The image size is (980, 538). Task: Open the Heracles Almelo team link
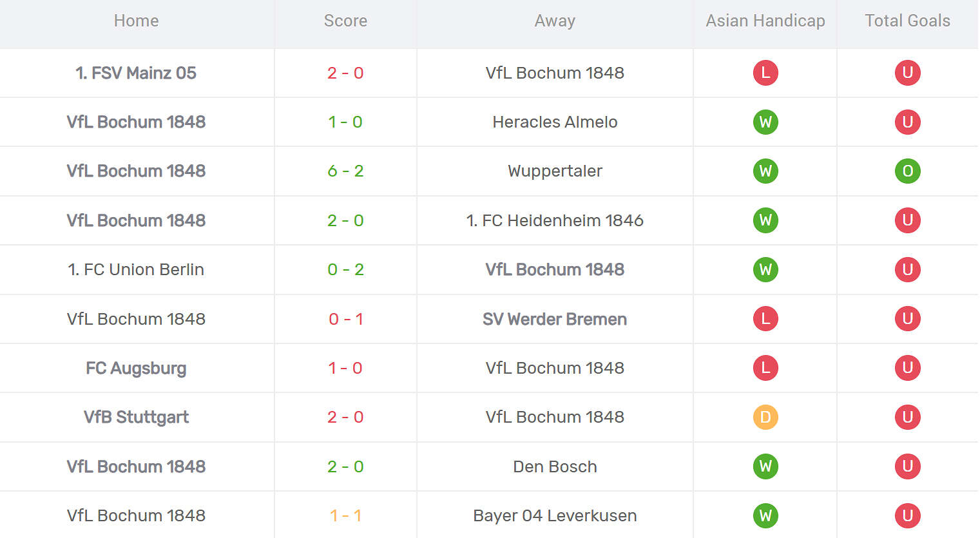pyautogui.click(x=555, y=122)
